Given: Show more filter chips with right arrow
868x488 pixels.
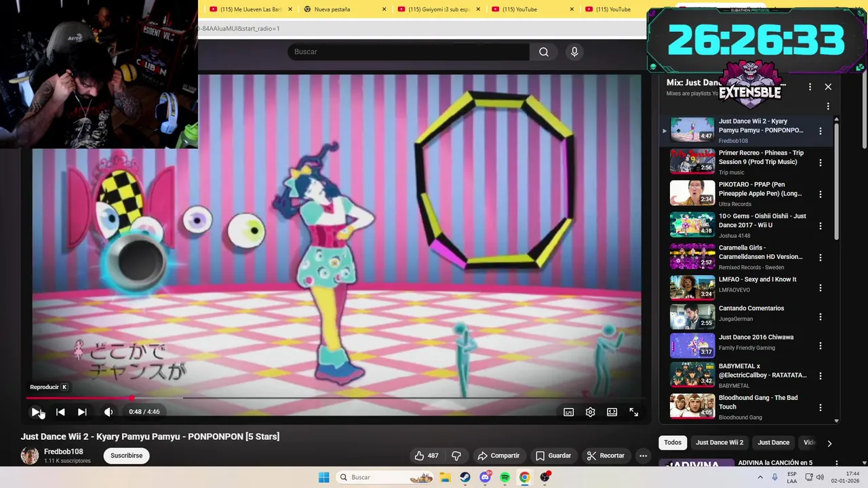Looking at the screenshot, I should (x=829, y=443).
